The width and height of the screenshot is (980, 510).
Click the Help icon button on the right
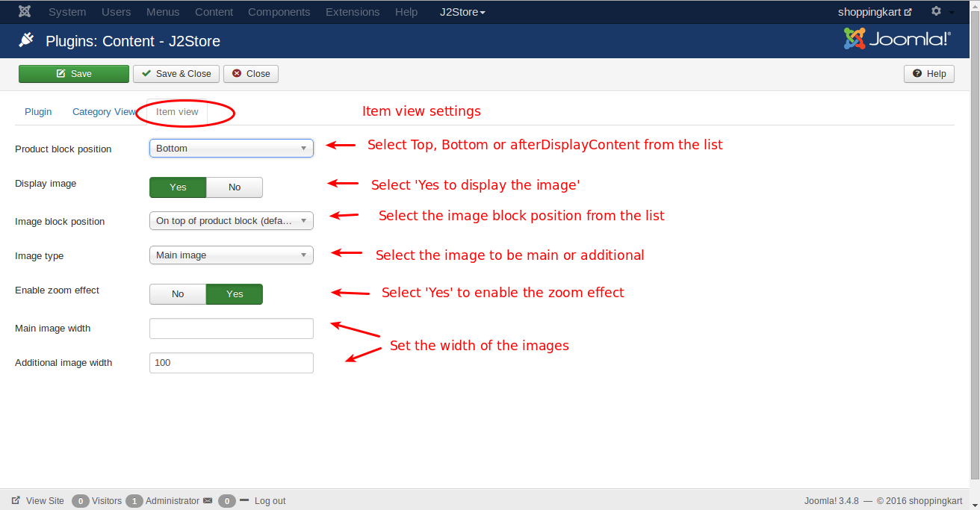pos(928,73)
